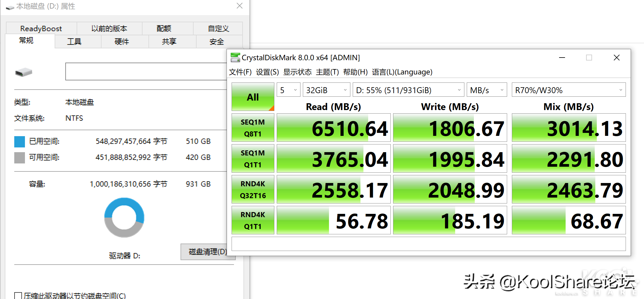
Task: Click the disk usage donut chart
Action: (x=124, y=217)
